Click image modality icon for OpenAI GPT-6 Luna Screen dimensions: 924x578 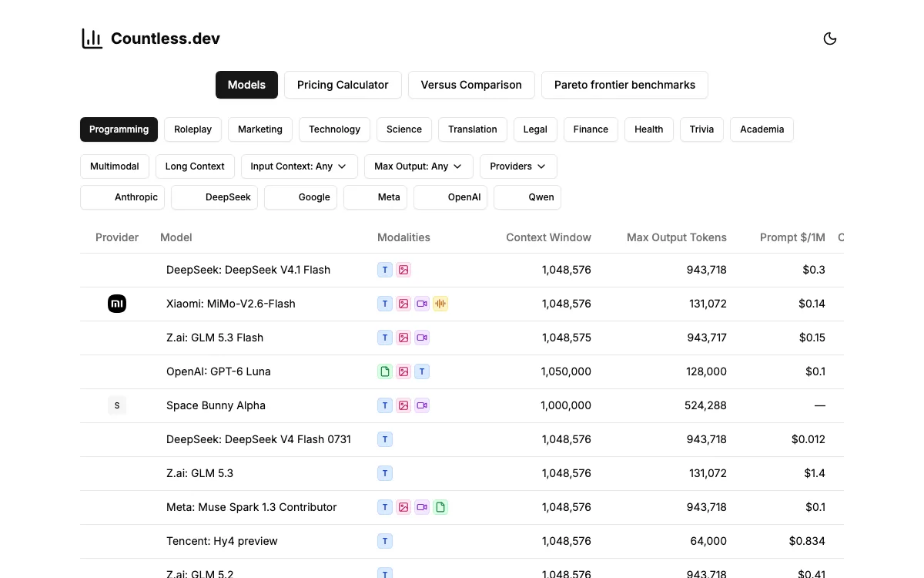403,371
